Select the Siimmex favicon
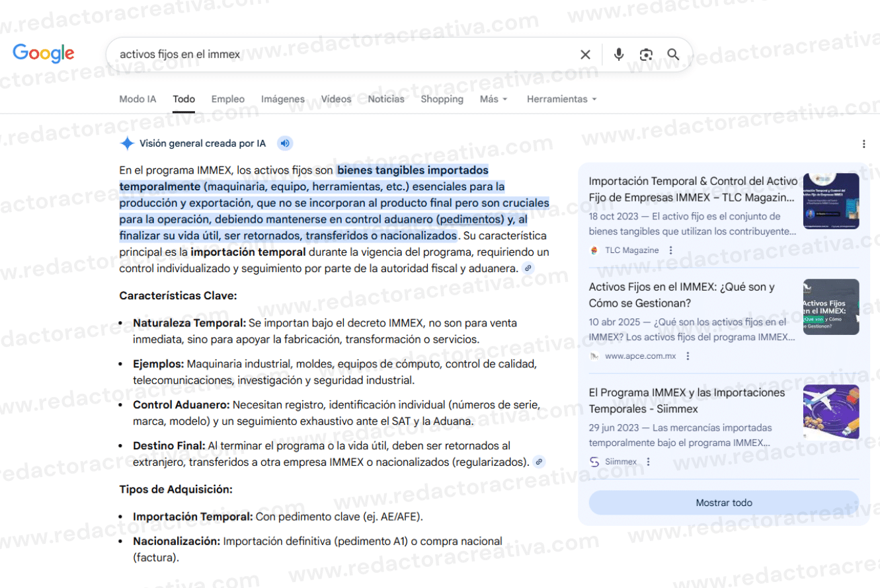The width and height of the screenshot is (880, 588). tap(594, 462)
